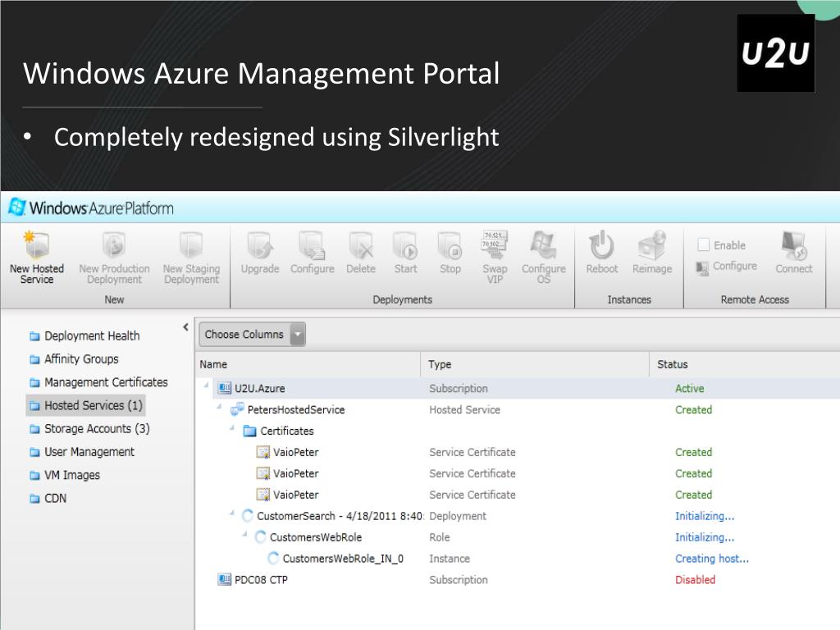
Task: Click the Deployment Health folder icon
Action: [x=34, y=336]
